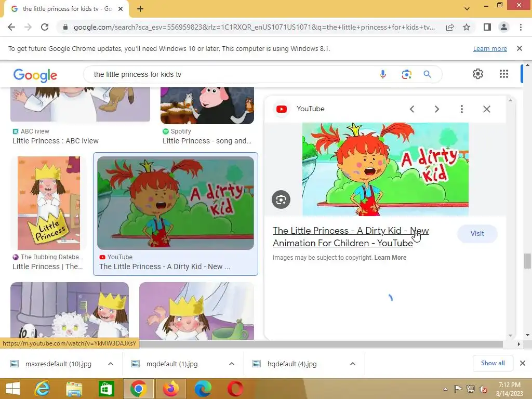
Task: Launch Firefox from the taskbar
Action: (171, 389)
